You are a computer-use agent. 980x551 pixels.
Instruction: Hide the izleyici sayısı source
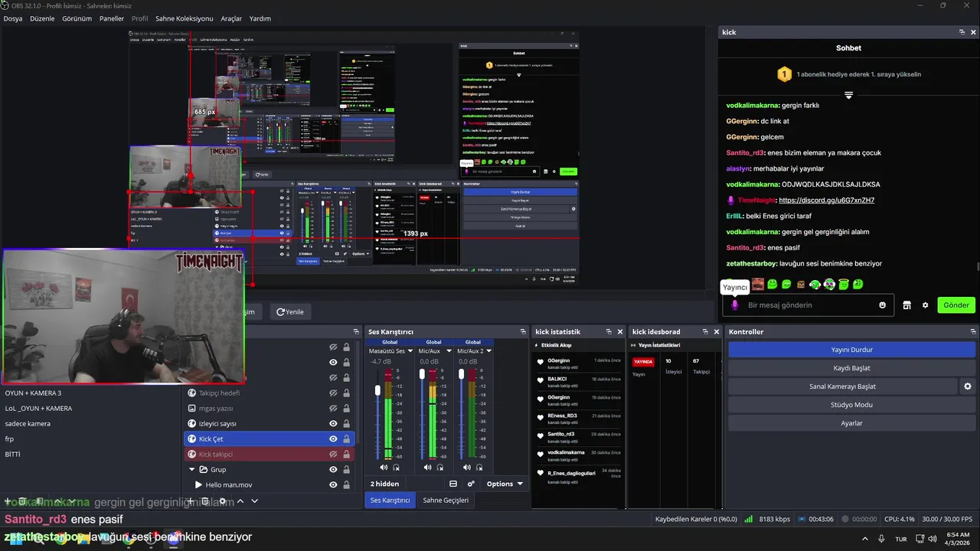click(x=333, y=423)
